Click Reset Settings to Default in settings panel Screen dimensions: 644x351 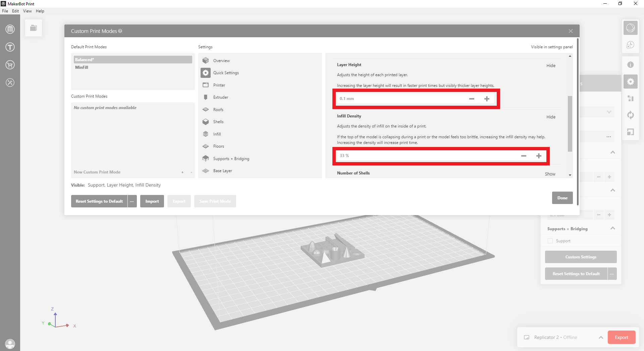tap(576, 274)
